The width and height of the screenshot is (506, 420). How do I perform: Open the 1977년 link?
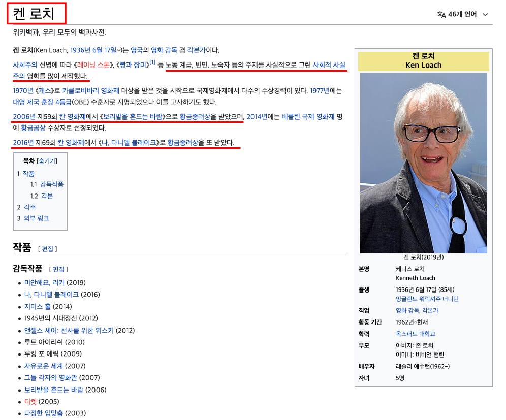320,90
